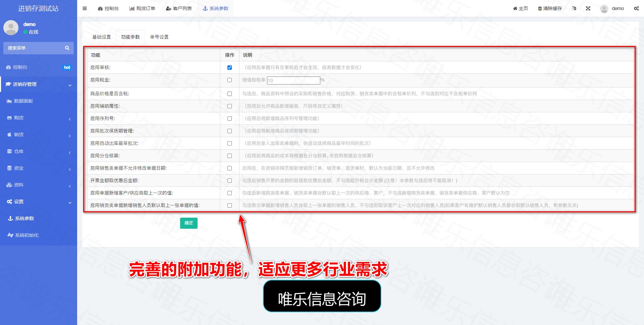644x325 pixels.
Task: Expand the 仓库 sidebar submenu
Action: pyautogui.click(x=39, y=151)
